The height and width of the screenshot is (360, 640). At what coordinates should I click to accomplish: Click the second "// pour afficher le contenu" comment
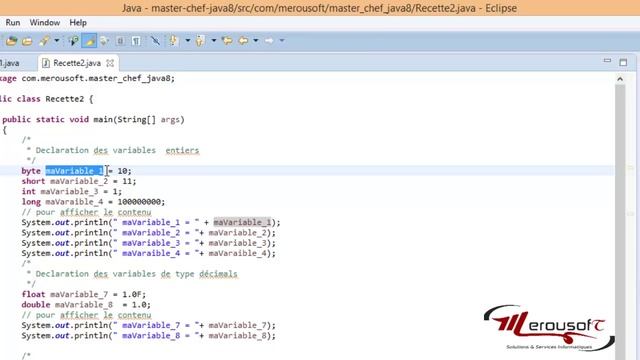tap(87, 315)
